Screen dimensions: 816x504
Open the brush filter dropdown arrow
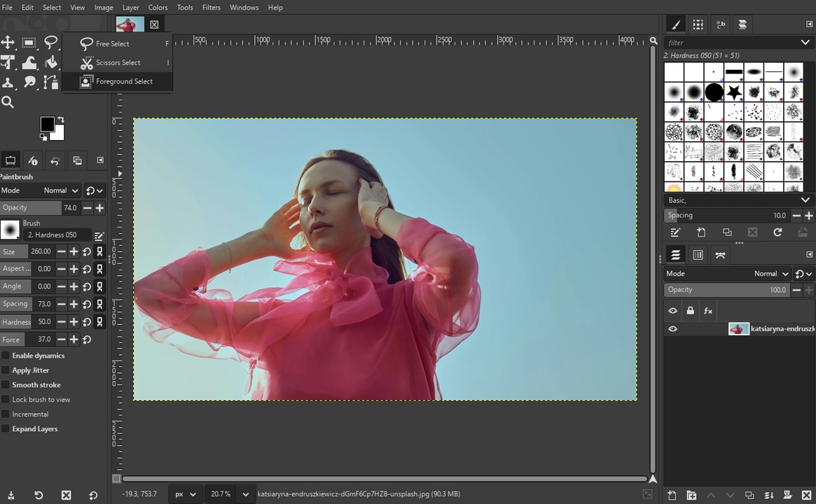[x=805, y=42]
